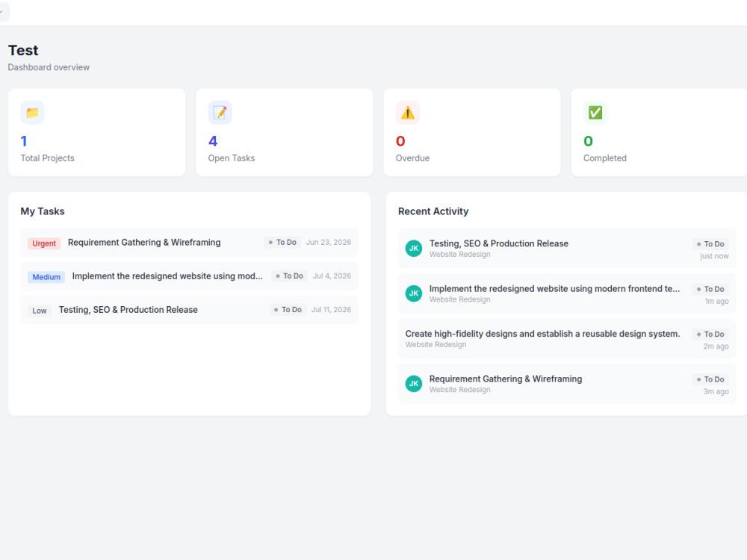Click the Dashboard overview subtitle
This screenshot has width=747, height=560.
coord(49,67)
